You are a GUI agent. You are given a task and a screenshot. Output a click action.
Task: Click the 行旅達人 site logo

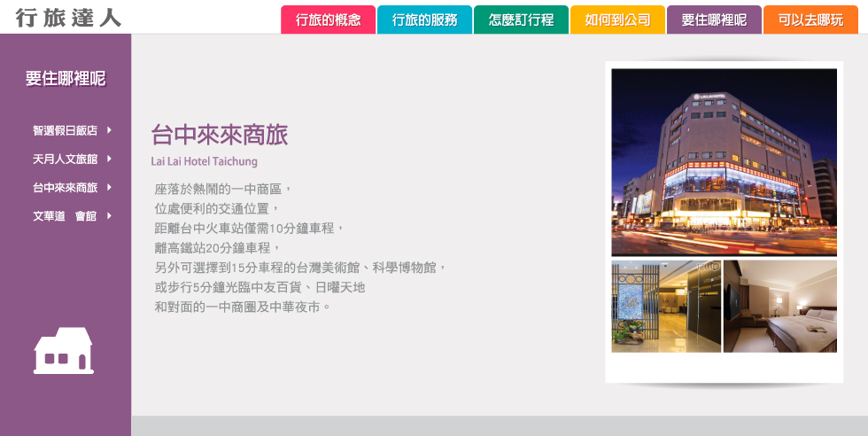pyautogui.click(x=68, y=18)
